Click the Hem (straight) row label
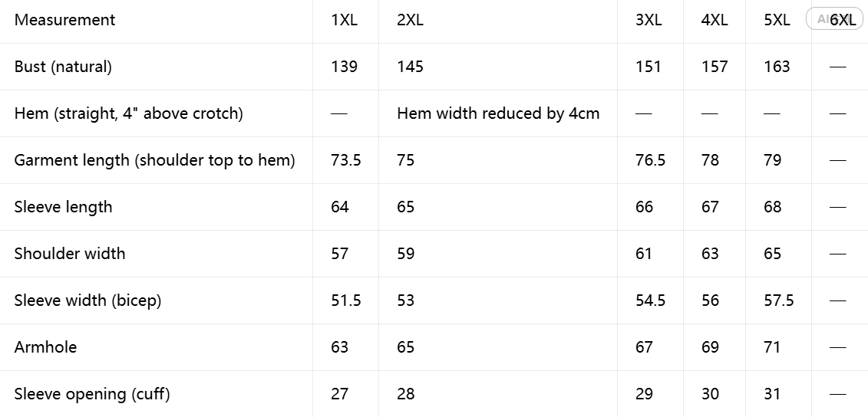This screenshot has height=417, width=868. 128,113
